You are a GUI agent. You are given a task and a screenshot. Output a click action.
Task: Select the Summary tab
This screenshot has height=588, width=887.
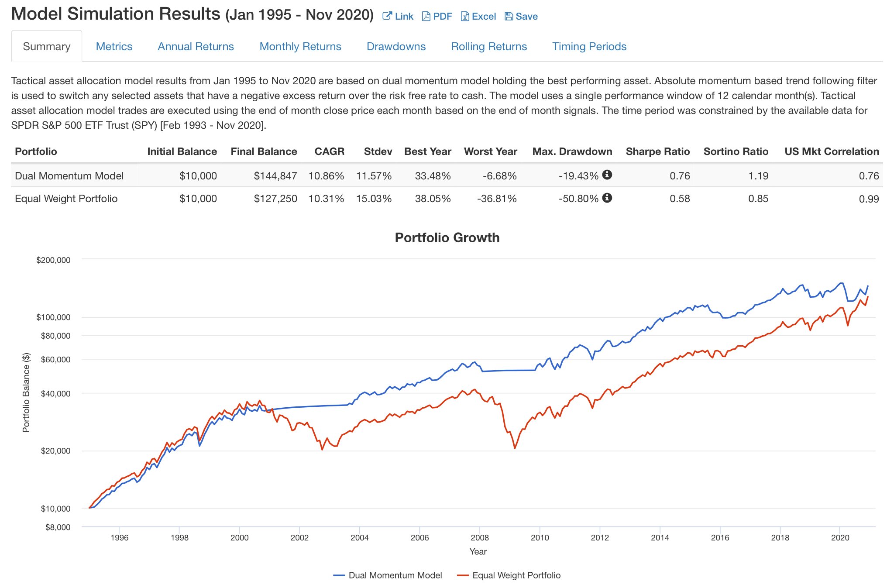(x=47, y=46)
